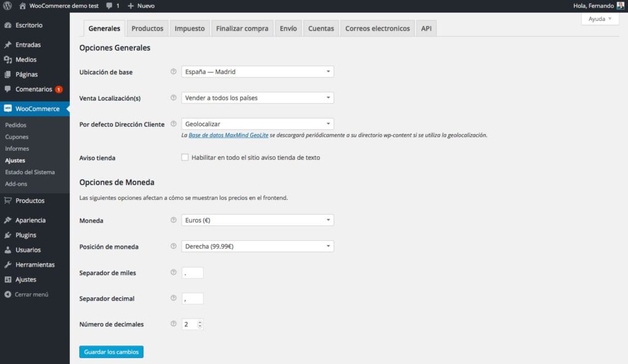Open the Herramientas wrench icon menu

coord(7,265)
